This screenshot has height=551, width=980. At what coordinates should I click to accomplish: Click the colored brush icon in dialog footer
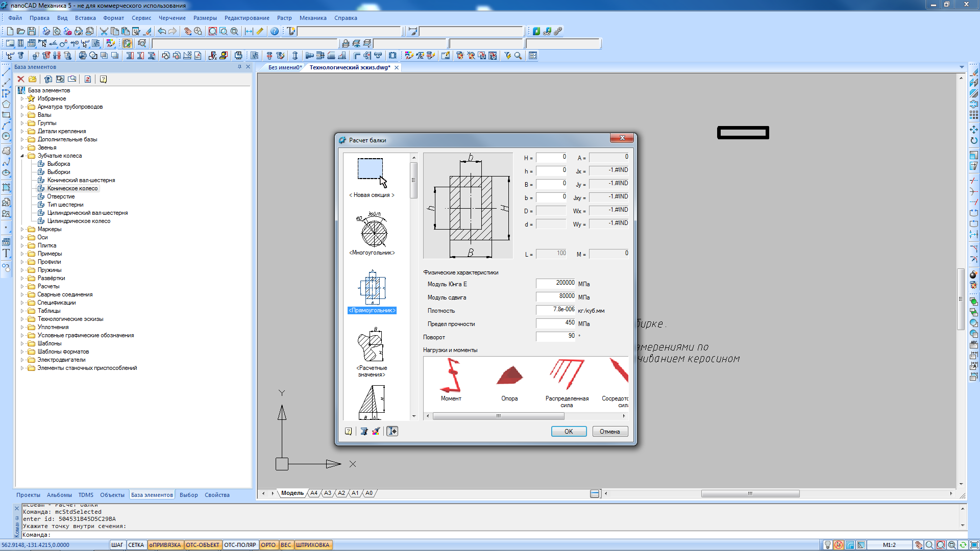376,431
